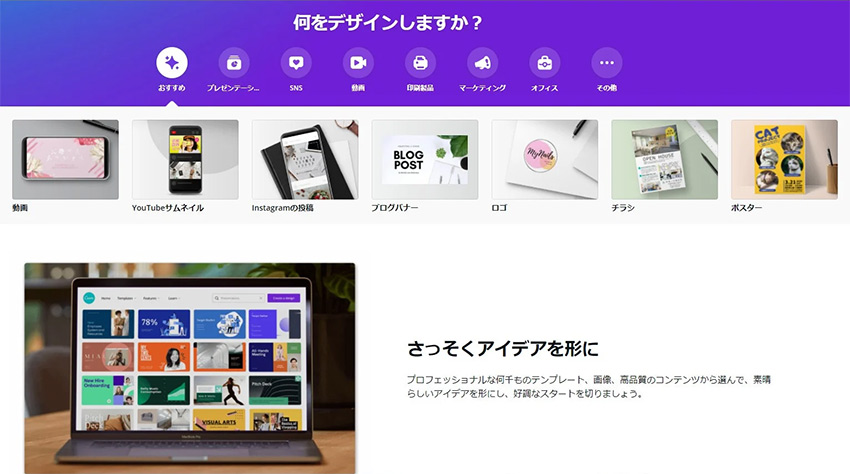Click the さっそくアイデアを形に heading
850x474 pixels.
click(x=503, y=349)
